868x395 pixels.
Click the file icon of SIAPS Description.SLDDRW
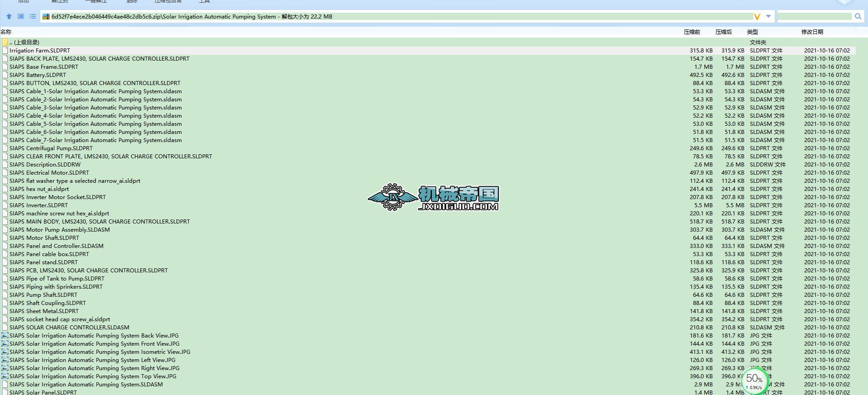coord(5,165)
